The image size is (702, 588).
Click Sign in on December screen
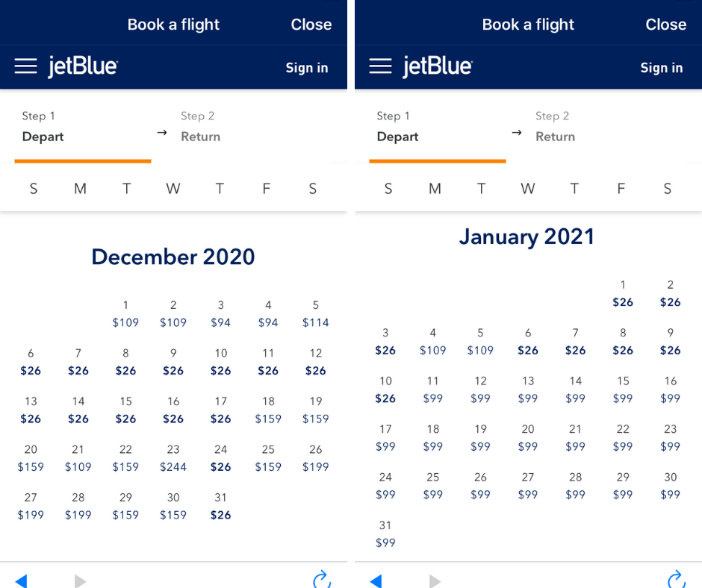coord(307,68)
